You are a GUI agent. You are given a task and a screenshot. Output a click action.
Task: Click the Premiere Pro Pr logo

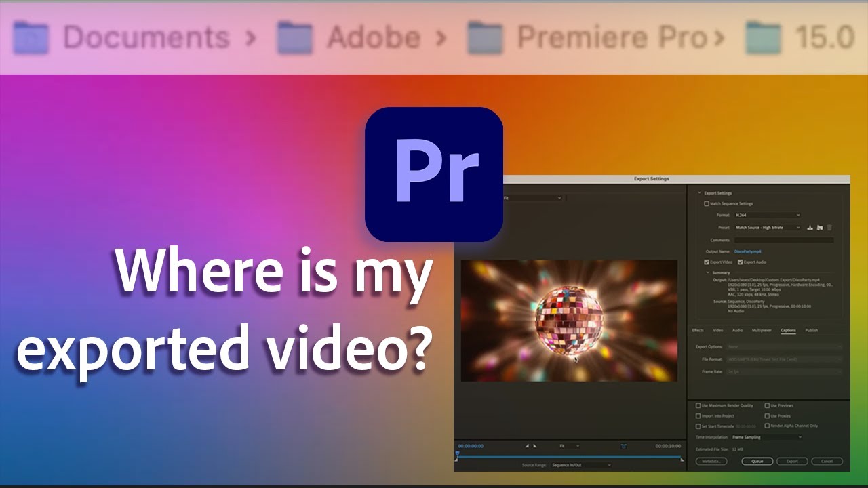click(434, 174)
